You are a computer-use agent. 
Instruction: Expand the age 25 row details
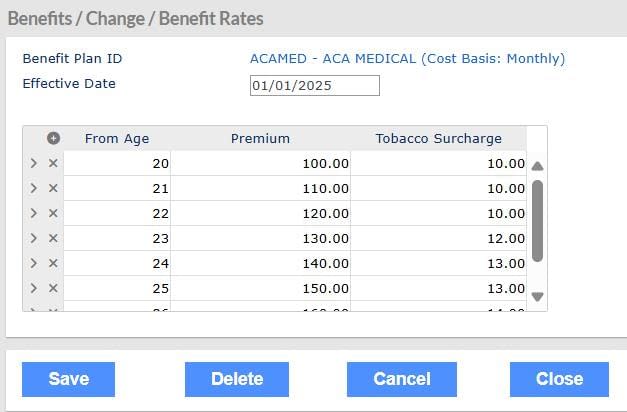click(33, 288)
